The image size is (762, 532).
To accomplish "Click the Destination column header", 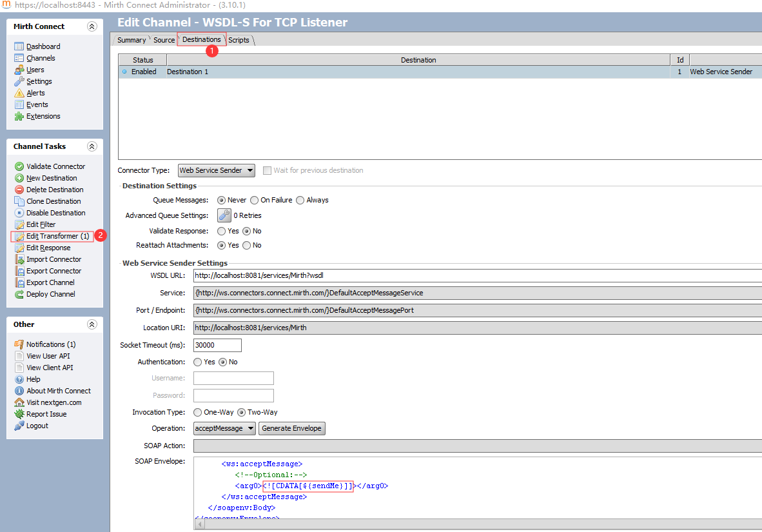I will pyautogui.click(x=418, y=61).
